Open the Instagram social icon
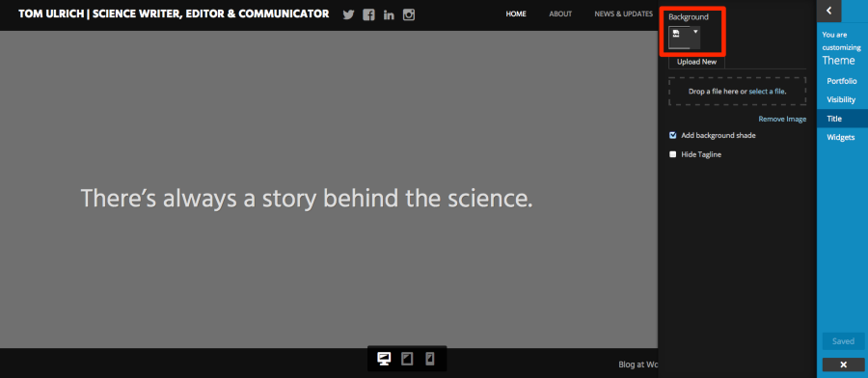868x378 pixels. [409, 14]
